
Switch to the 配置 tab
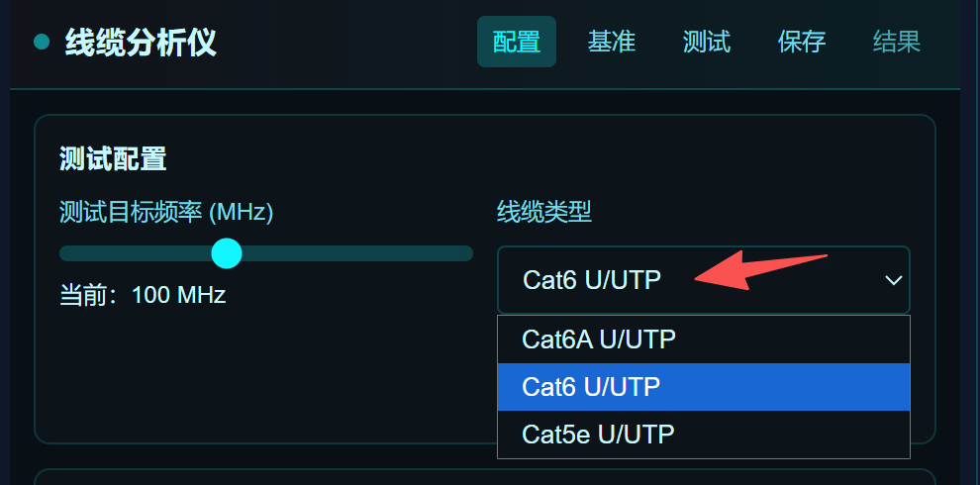517,42
